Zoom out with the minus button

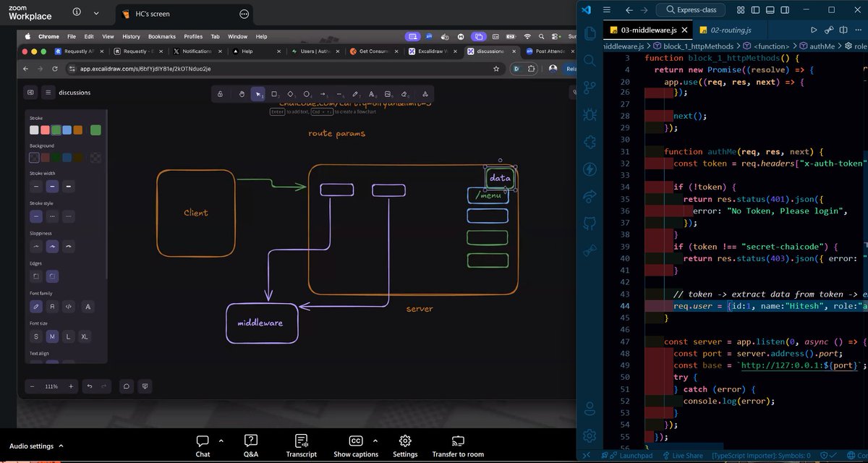(31, 386)
